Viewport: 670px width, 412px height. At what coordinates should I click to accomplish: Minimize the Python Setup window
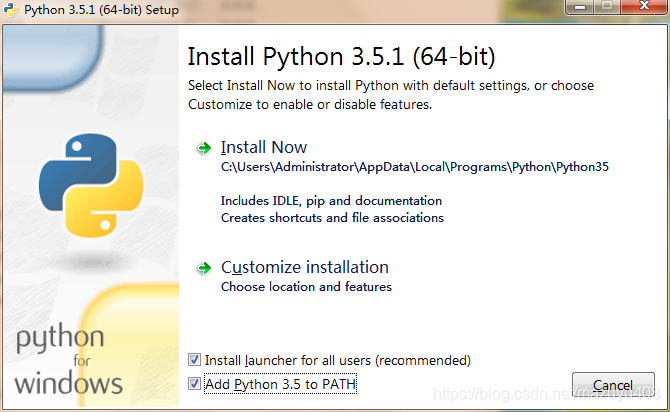(x=580, y=7)
